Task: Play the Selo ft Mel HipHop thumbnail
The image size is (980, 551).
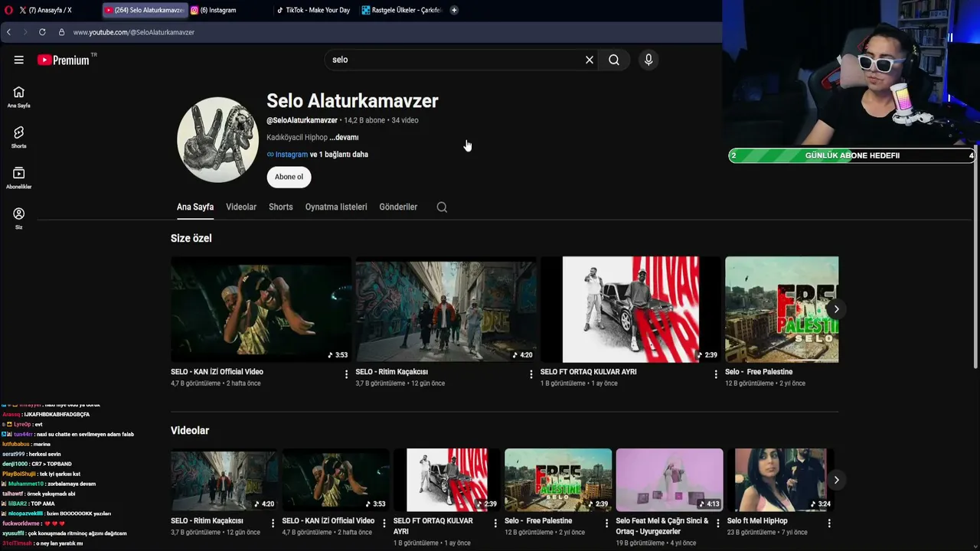Action: 780,480
